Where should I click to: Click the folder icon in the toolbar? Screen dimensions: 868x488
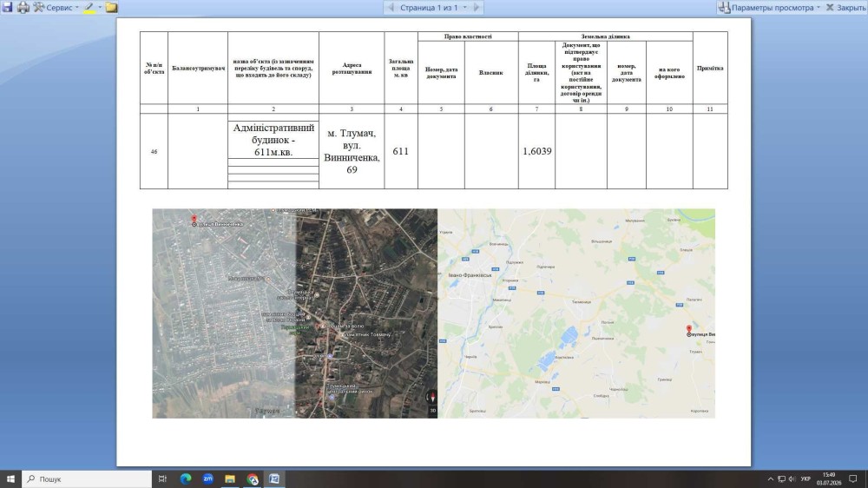click(x=111, y=7)
